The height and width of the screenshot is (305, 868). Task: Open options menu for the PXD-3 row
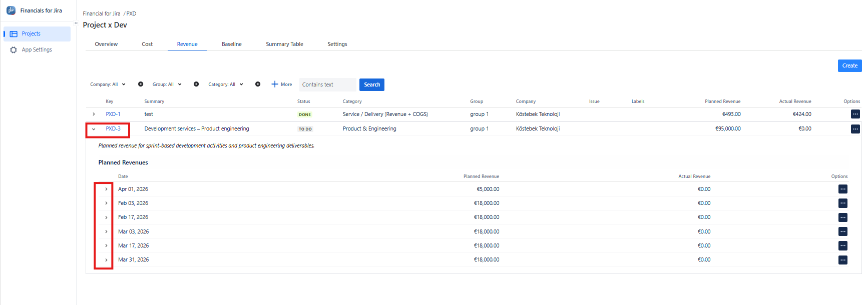(855, 129)
